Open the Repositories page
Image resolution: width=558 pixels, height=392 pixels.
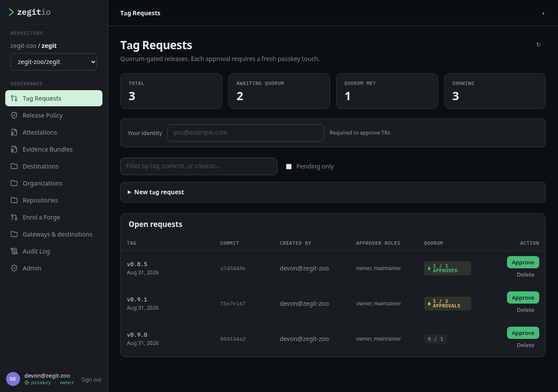tap(54, 200)
